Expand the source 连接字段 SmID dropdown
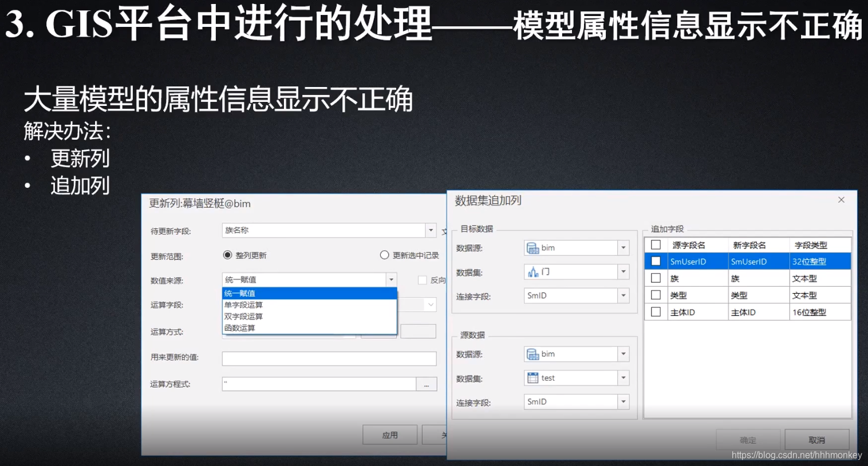This screenshot has width=868, height=466. (624, 402)
